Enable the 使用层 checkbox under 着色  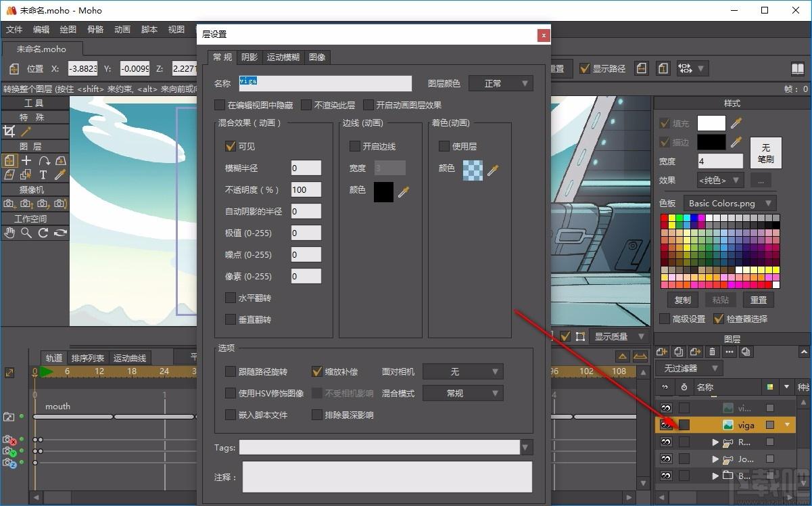coord(444,146)
